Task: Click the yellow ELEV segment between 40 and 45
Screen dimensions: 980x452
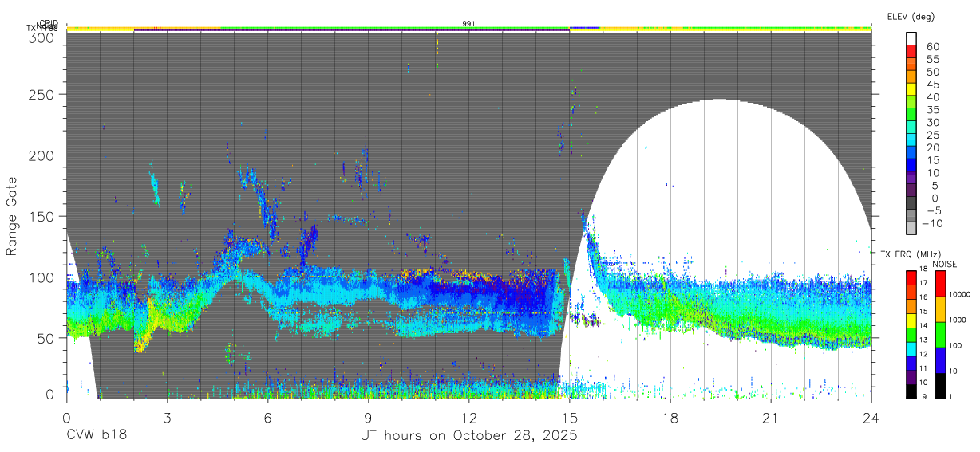Action: pyautogui.click(x=911, y=89)
